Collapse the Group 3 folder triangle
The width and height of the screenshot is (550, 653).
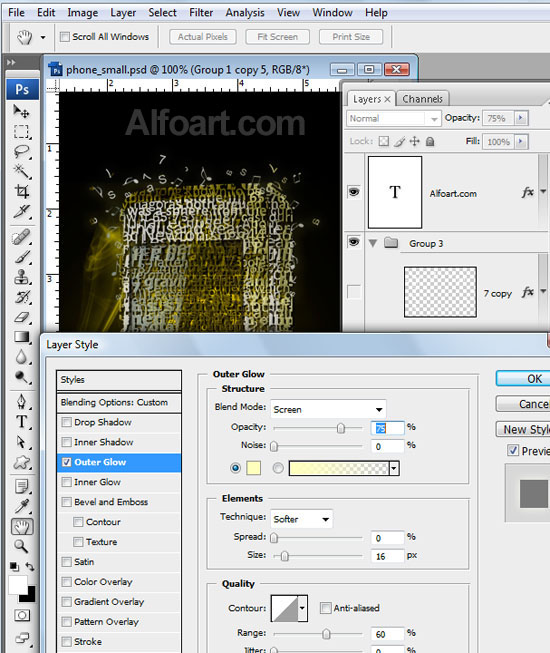373,243
